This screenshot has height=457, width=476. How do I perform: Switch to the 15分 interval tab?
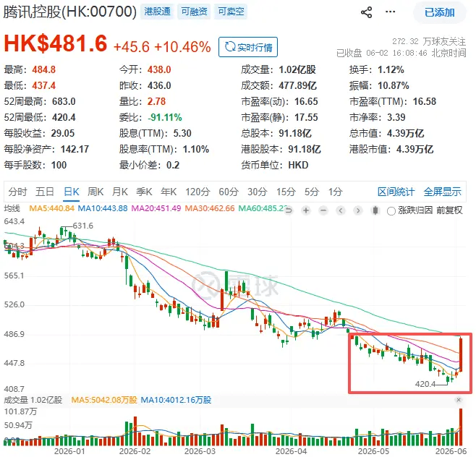coord(286,192)
